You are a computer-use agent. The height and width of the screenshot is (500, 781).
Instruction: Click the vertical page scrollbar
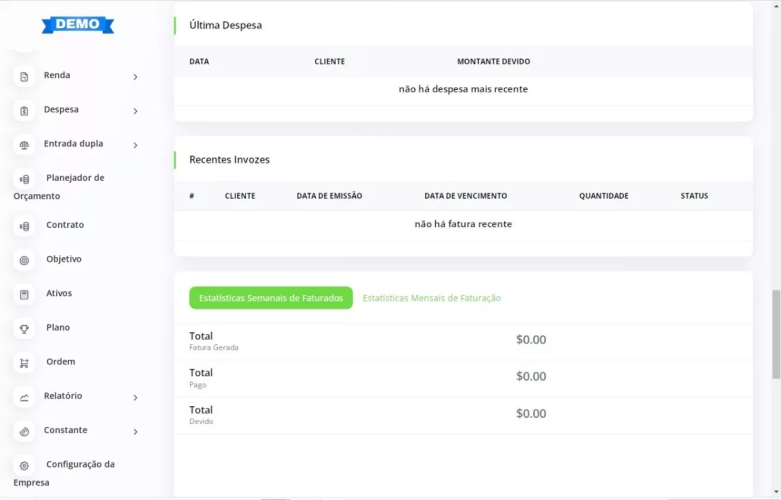[x=776, y=335]
